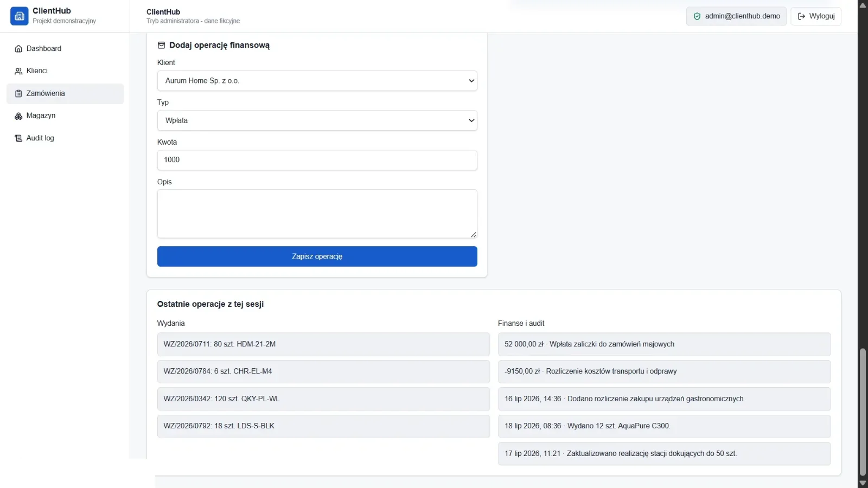Click the Wyloguj button
The width and height of the screenshot is (868, 488).
tap(816, 16)
